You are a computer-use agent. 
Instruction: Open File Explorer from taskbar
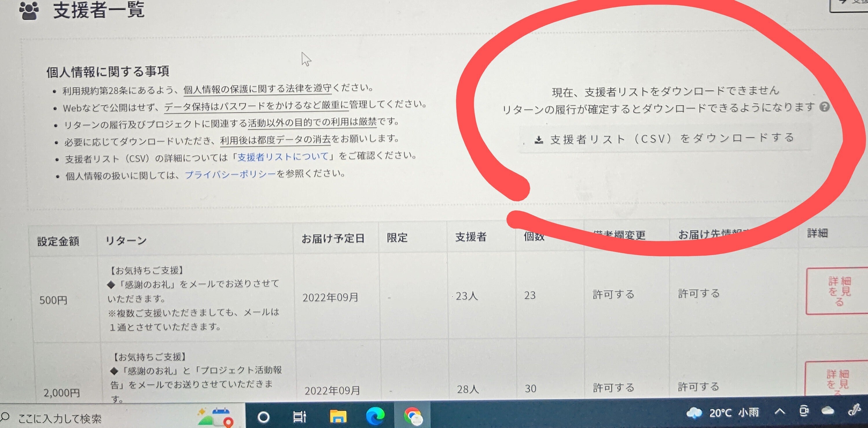tap(338, 416)
